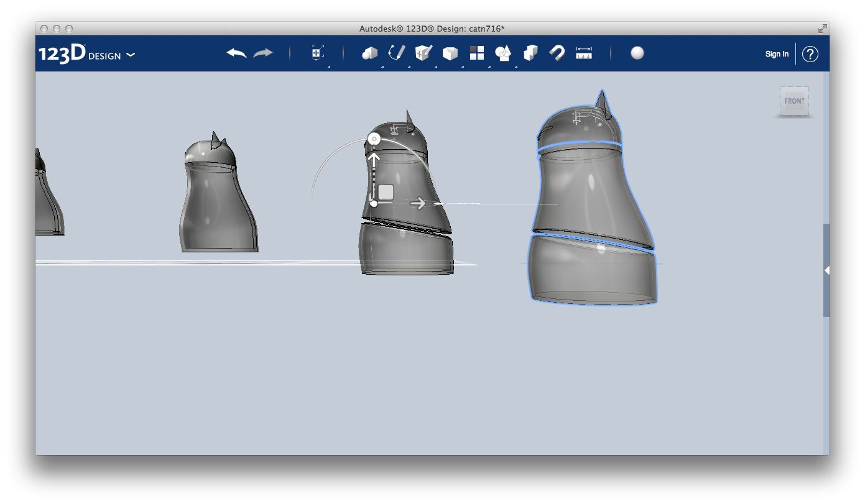Open the 123D Design application menu
This screenshot has width=865, height=504.
pos(87,53)
